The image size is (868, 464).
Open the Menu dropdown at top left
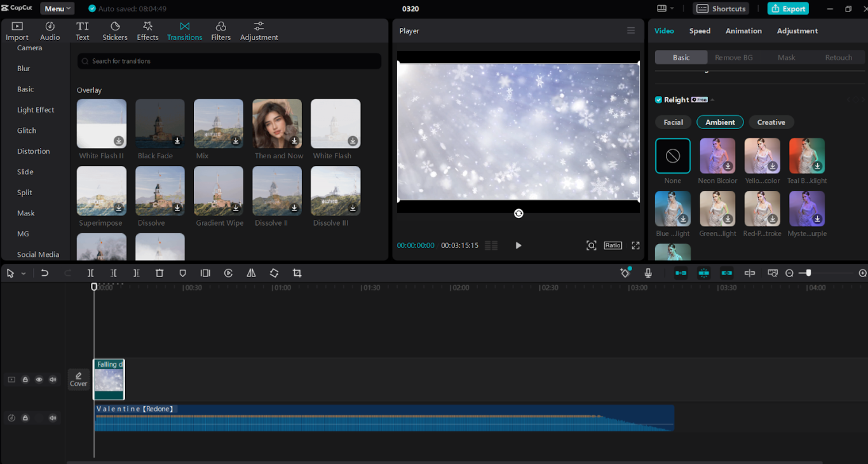point(57,8)
